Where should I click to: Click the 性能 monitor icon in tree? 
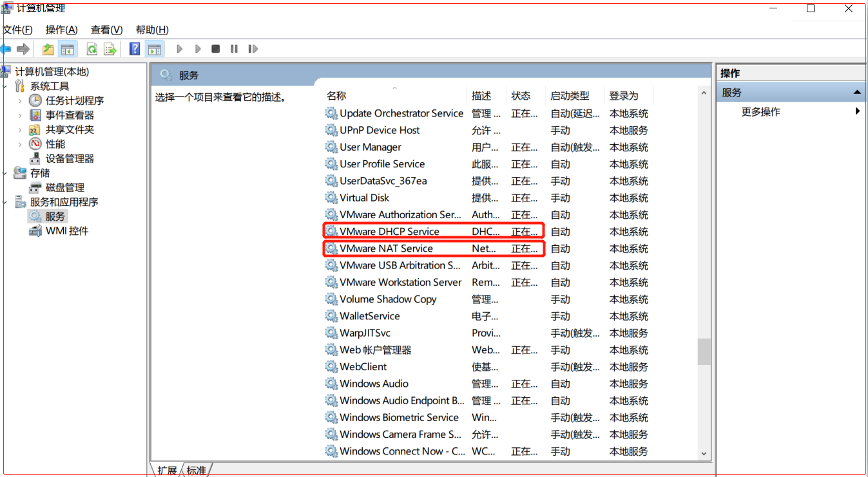tap(35, 144)
